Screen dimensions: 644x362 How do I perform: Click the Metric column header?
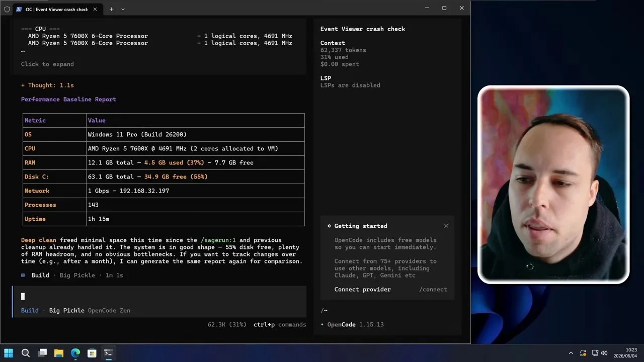[35, 121]
